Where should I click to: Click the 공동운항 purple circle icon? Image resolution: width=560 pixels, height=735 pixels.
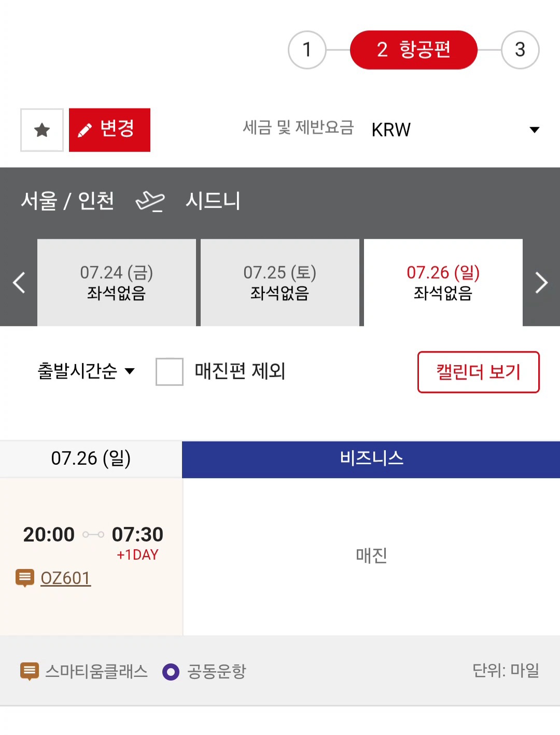pyautogui.click(x=171, y=672)
